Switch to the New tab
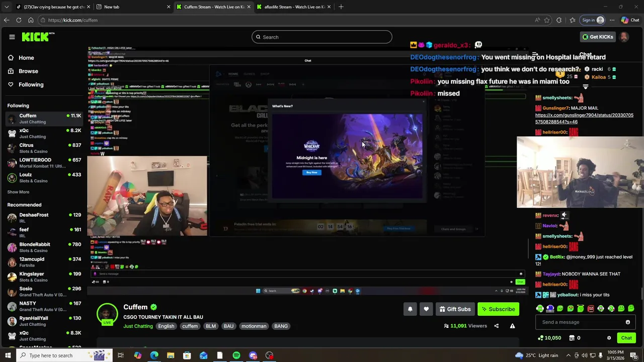Screen dimensions: 644x362 coord(133,7)
